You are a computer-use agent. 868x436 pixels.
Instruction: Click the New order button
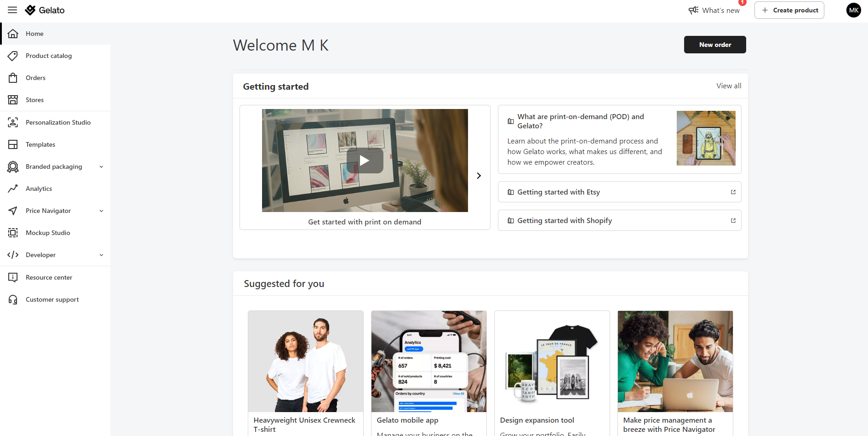715,45
